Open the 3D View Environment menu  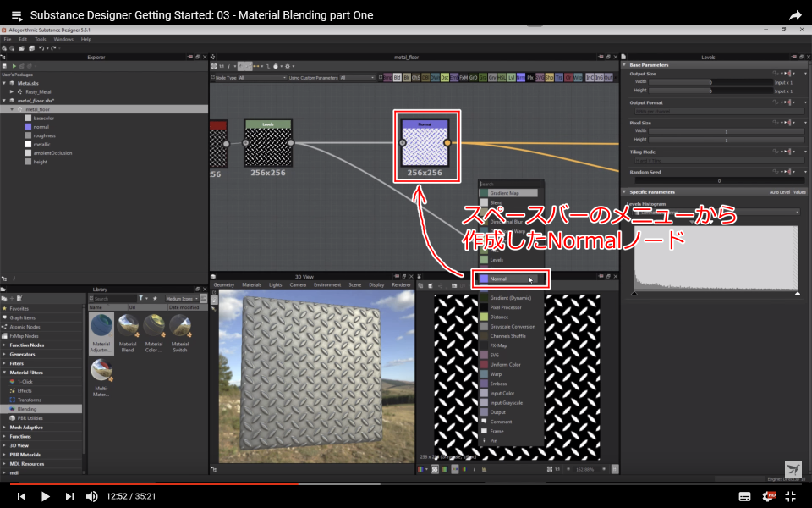point(327,285)
